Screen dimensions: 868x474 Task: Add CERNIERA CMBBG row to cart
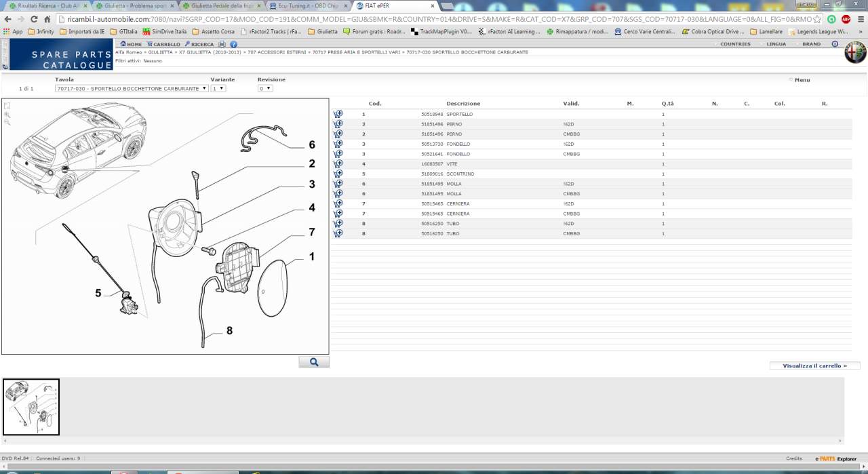tap(338, 214)
